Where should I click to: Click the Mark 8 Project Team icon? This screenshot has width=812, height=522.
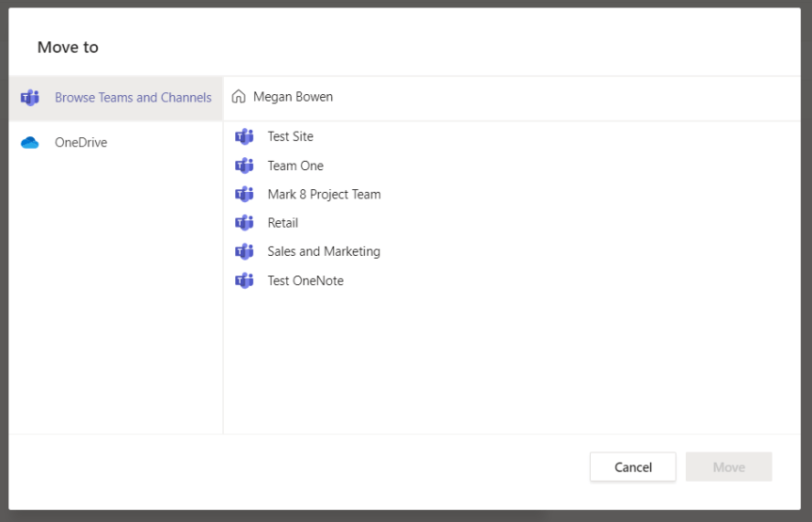click(245, 195)
